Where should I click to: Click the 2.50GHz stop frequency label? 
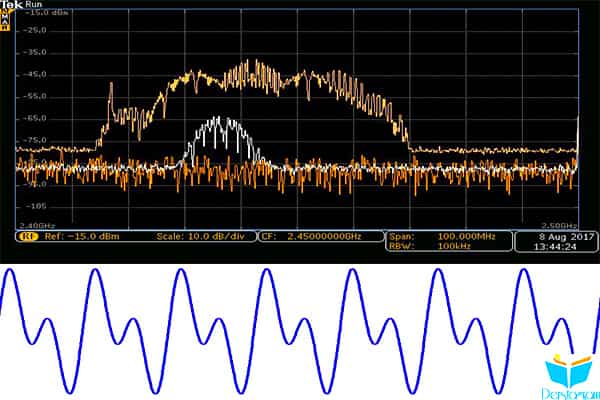tap(559, 225)
